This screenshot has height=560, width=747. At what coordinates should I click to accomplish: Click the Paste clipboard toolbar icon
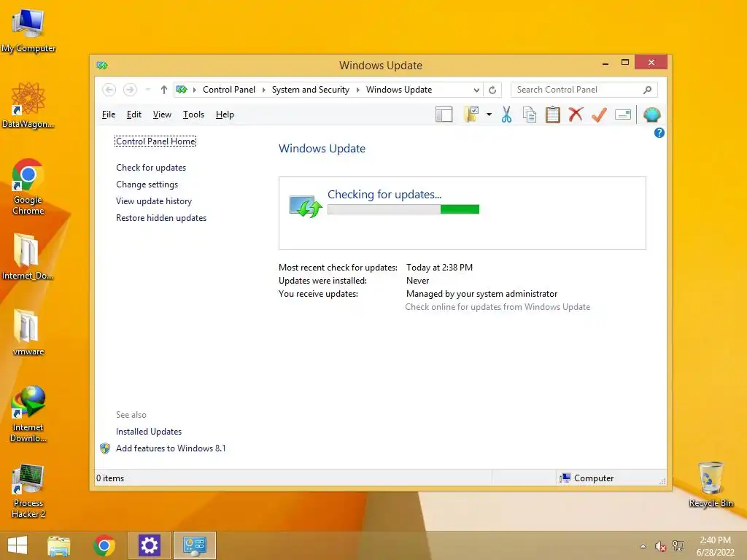click(553, 114)
